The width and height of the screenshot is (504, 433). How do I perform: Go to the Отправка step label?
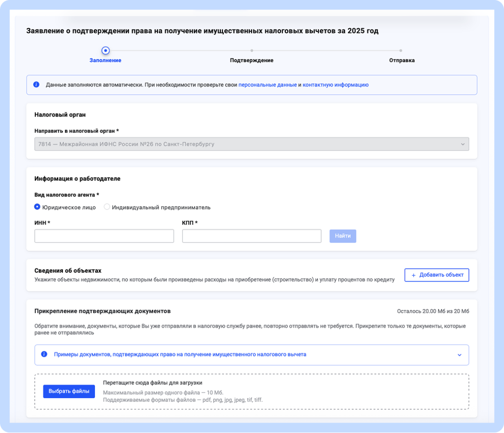coord(402,61)
